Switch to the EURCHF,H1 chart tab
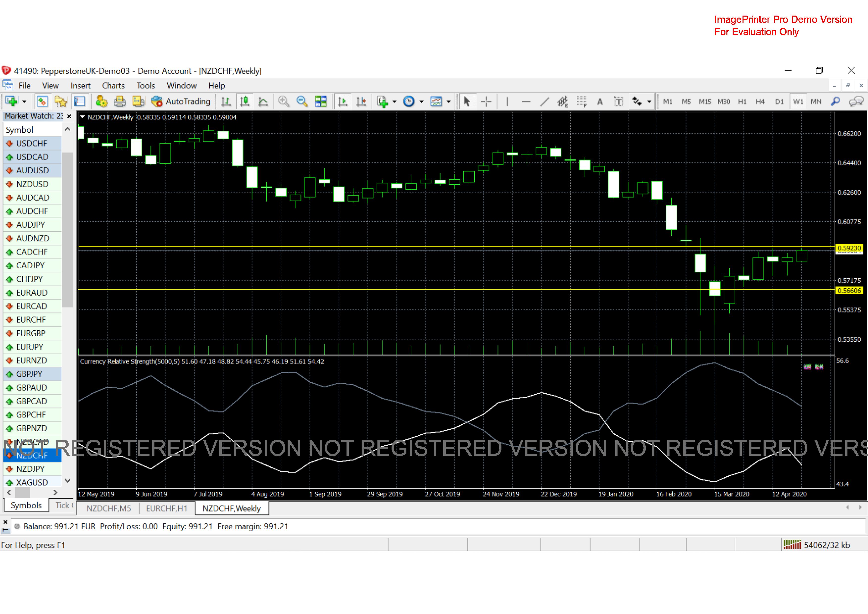 [167, 509]
